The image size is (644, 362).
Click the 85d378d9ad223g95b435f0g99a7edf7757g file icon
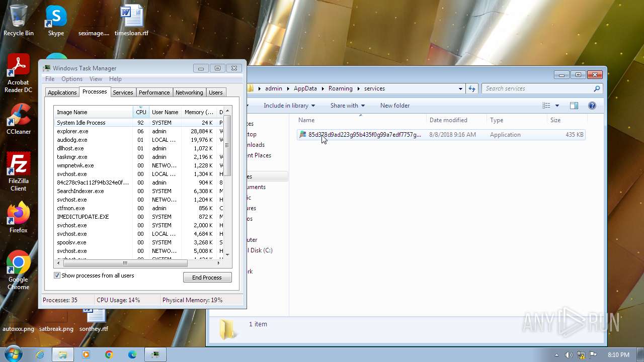[302, 135]
